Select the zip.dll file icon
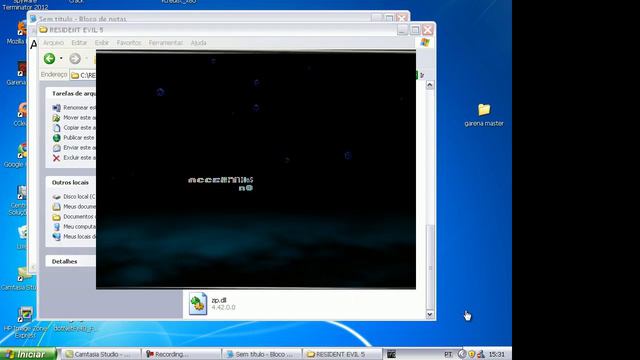Image resolution: width=640 pixels, height=360 pixels. pyautogui.click(x=198, y=304)
